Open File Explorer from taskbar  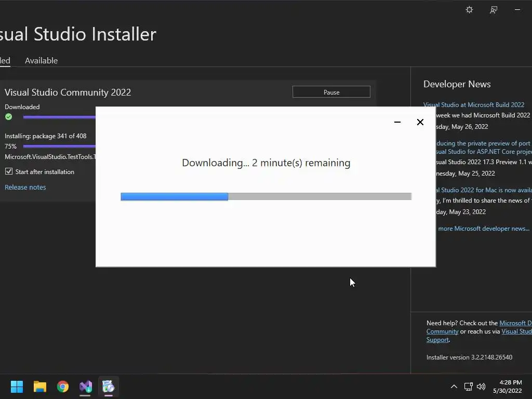click(x=39, y=387)
